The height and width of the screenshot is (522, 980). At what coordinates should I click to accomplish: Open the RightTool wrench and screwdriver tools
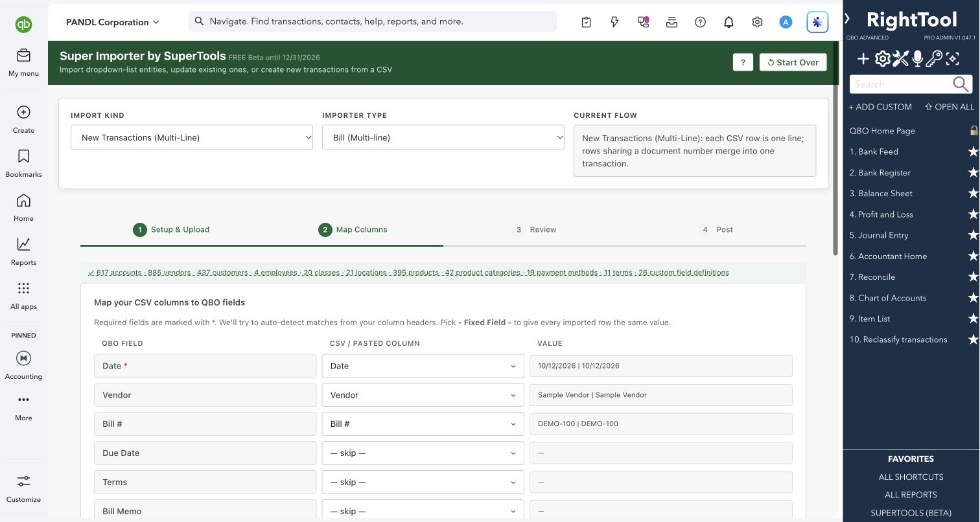(x=900, y=60)
